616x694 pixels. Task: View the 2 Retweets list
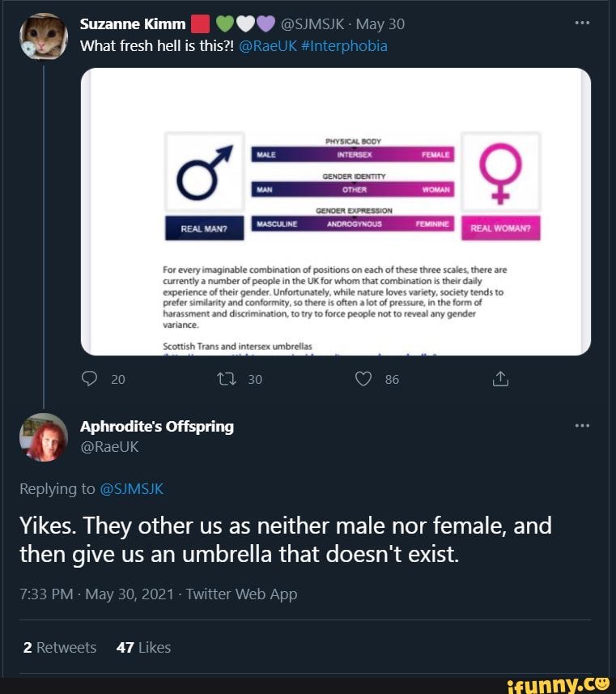click(60, 647)
